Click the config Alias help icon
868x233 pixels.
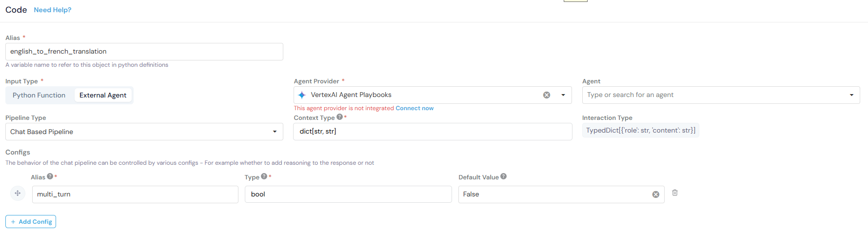[x=50, y=176]
